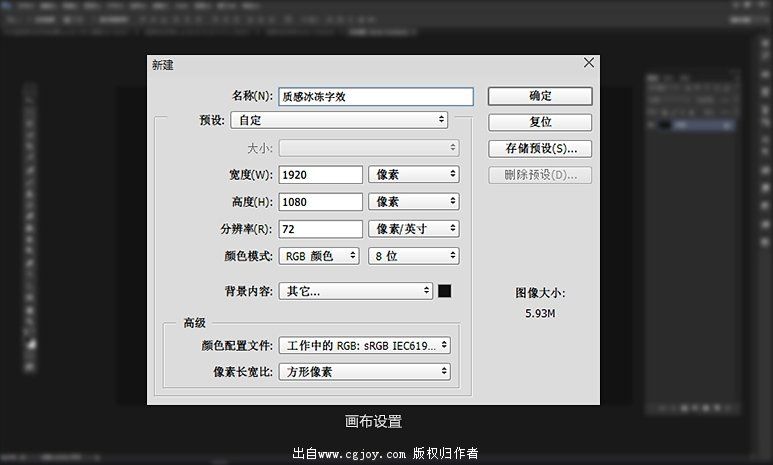Open the 背景内容 dropdown showing 其它...
Image resolution: width=773 pixels, height=465 pixels.
click(355, 291)
